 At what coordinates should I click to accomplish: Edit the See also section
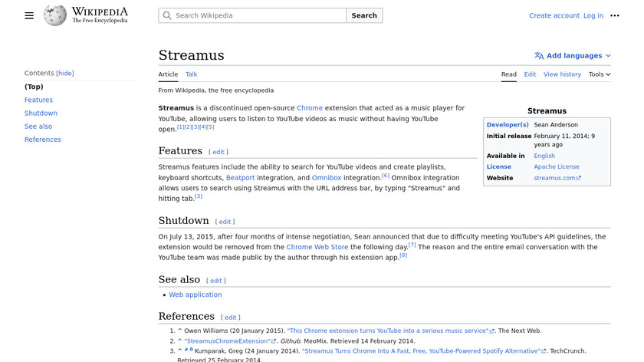pyautogui.click(x=216, y=281)
